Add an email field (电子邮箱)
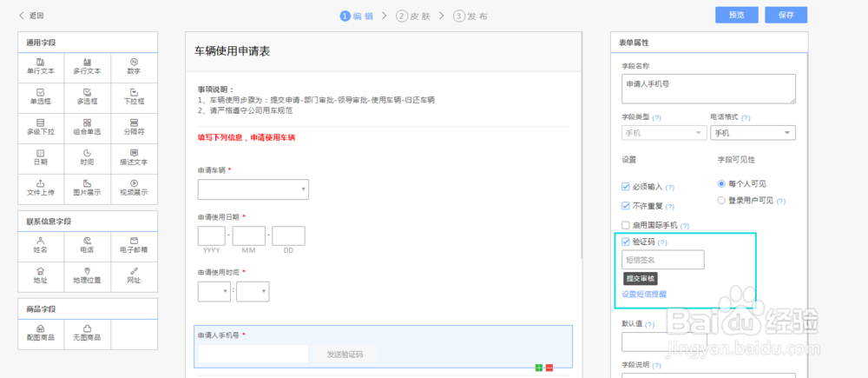The height and width of the screenshot is (378, 868). coord(134,246)
